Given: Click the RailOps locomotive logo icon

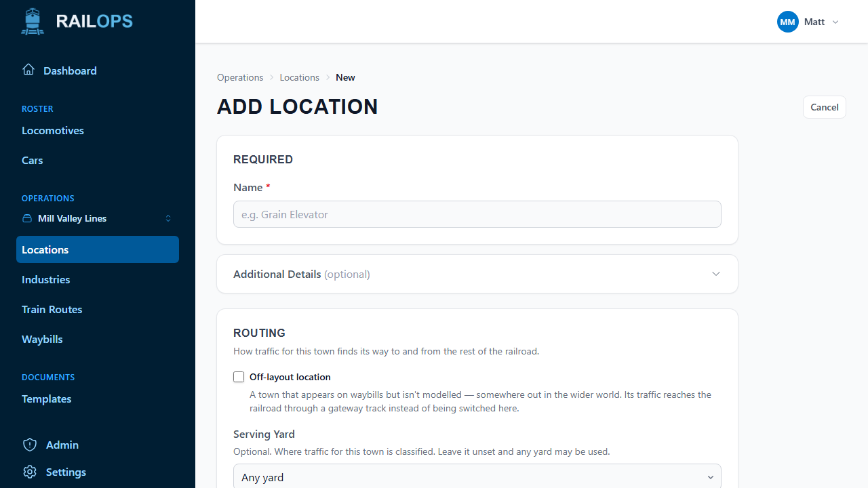Looking at the screenshot, I should [x=33, y=22].
